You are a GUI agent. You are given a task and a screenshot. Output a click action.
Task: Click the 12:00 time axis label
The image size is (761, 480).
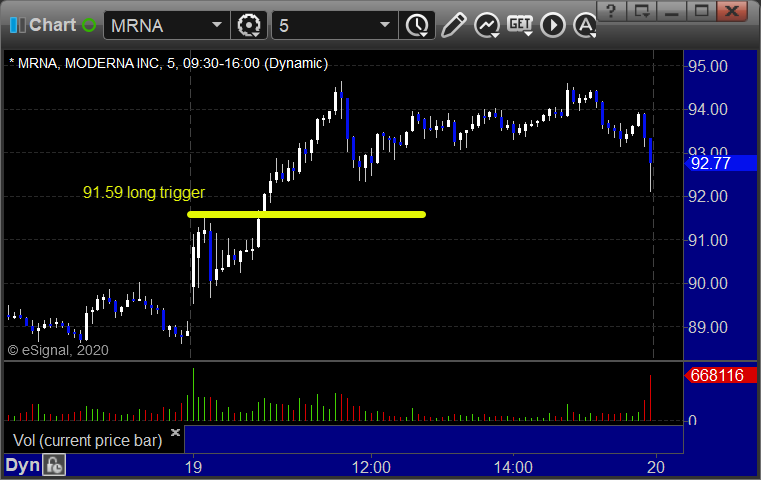tap(371, 467)
